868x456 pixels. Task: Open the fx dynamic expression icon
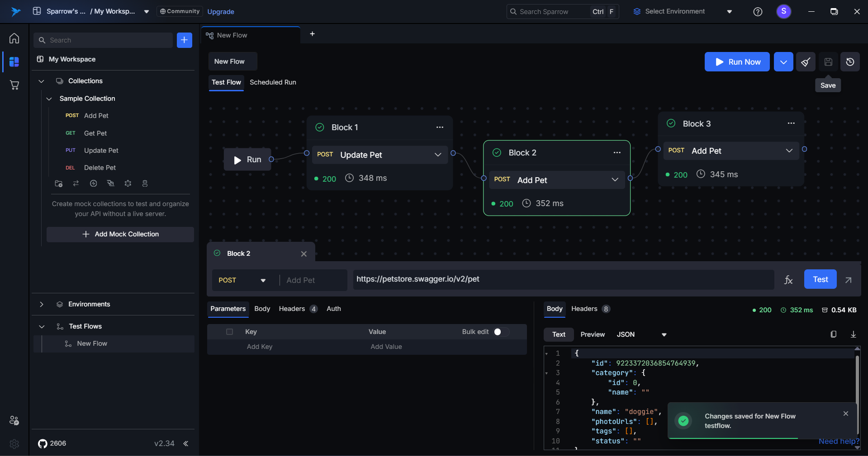(788, 280)
